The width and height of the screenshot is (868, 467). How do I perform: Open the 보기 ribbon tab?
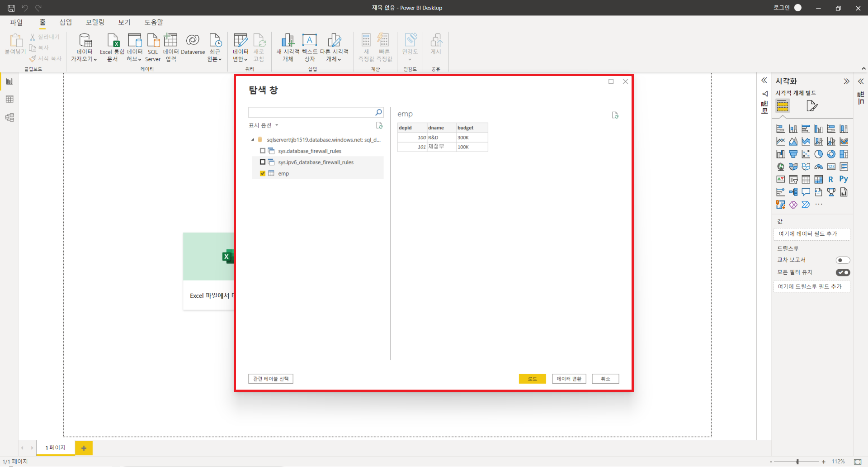(x=124, y=22)
